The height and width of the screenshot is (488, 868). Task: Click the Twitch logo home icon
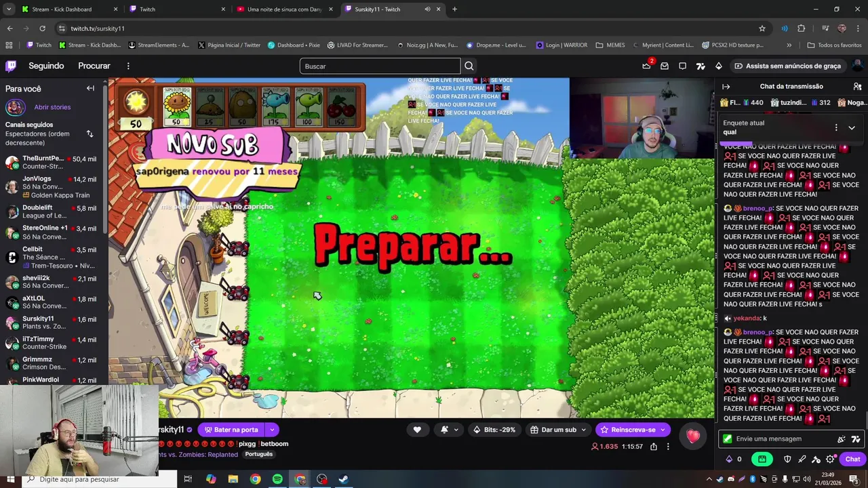11,66
